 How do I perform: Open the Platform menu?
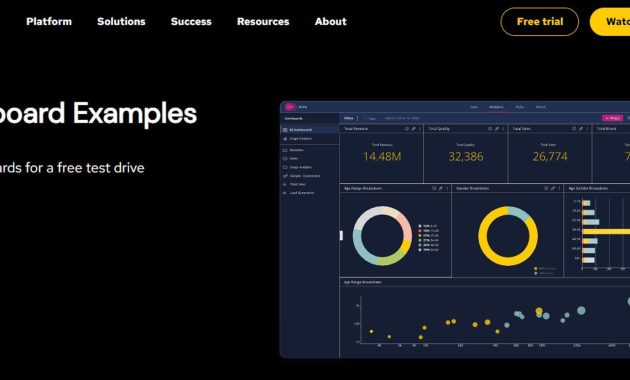[49, 22]
